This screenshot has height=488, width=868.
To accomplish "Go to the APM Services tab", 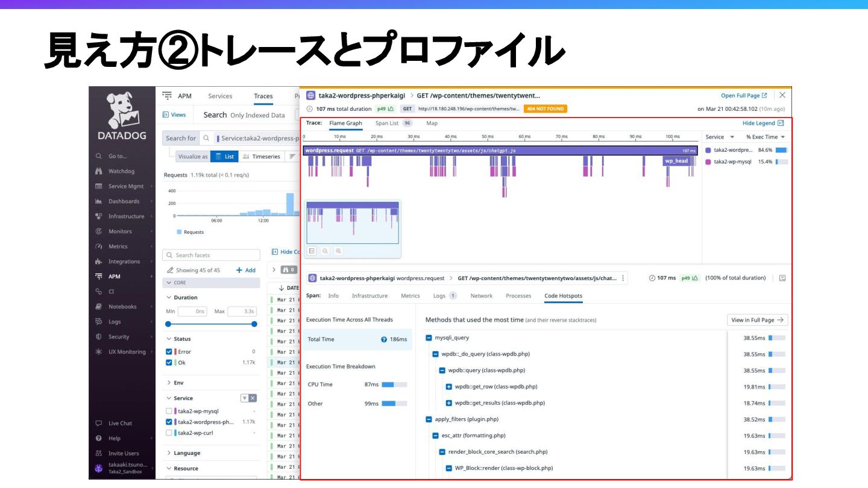I will click(220, 96).
